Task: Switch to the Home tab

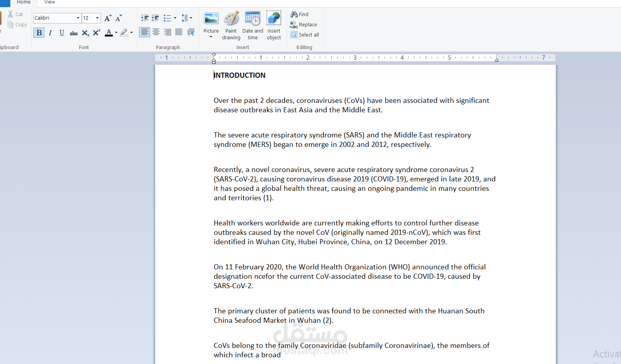Action: [x=24, y=2]
